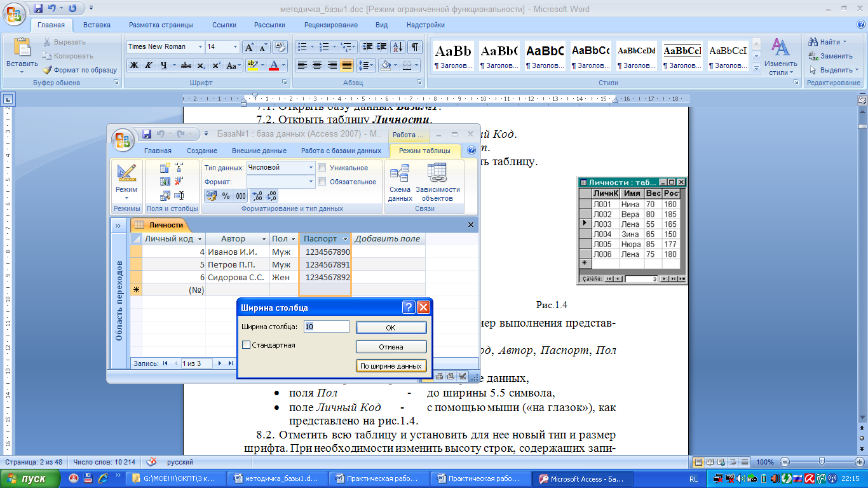Open Тип данных Числовой dropdown in Access

coord(311,168)
